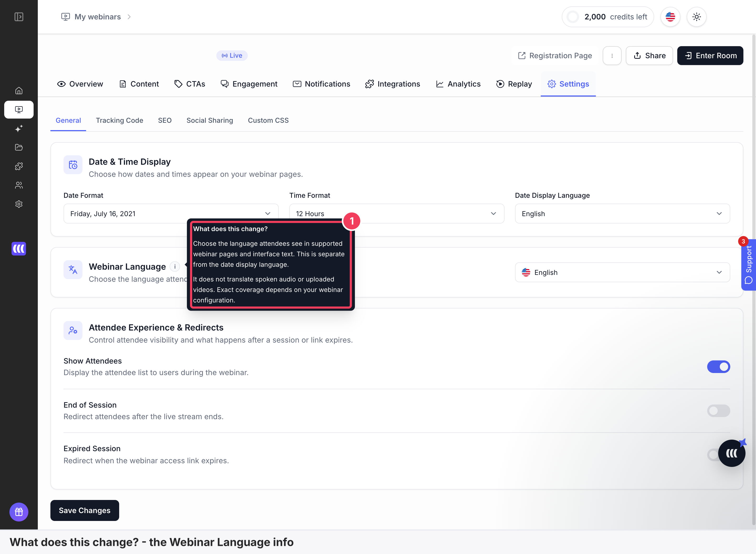Switch to the Content tab

point(139,84)
